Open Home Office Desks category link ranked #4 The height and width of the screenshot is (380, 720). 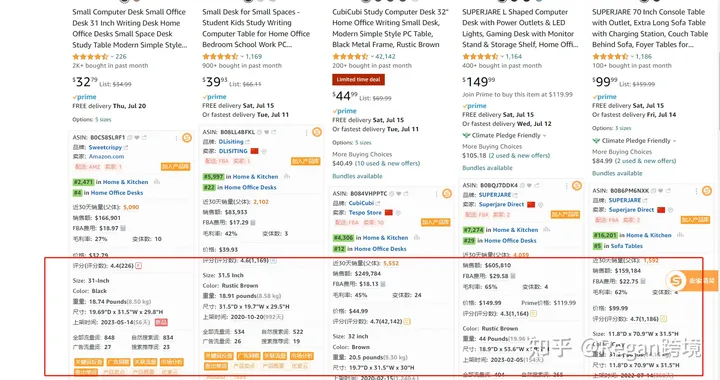point(117,193)
